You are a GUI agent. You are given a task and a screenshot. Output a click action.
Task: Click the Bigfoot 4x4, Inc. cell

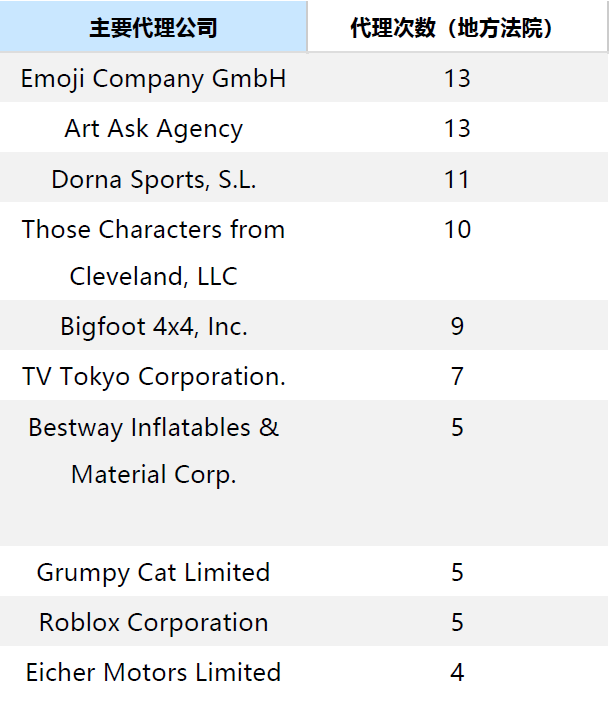pos(153,326)
